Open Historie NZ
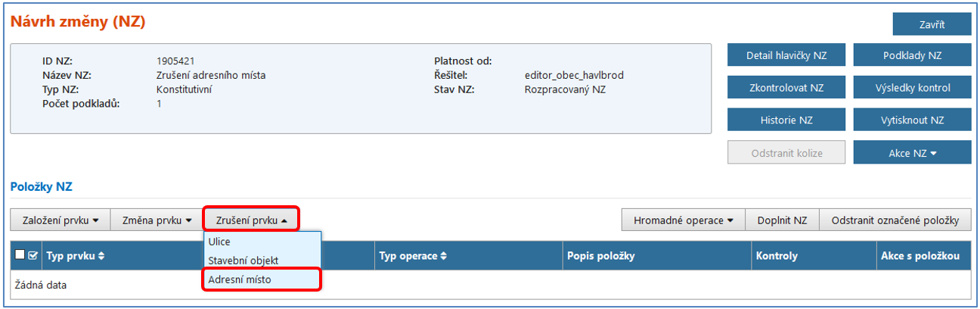980x309 pixels. coord(786,120)
